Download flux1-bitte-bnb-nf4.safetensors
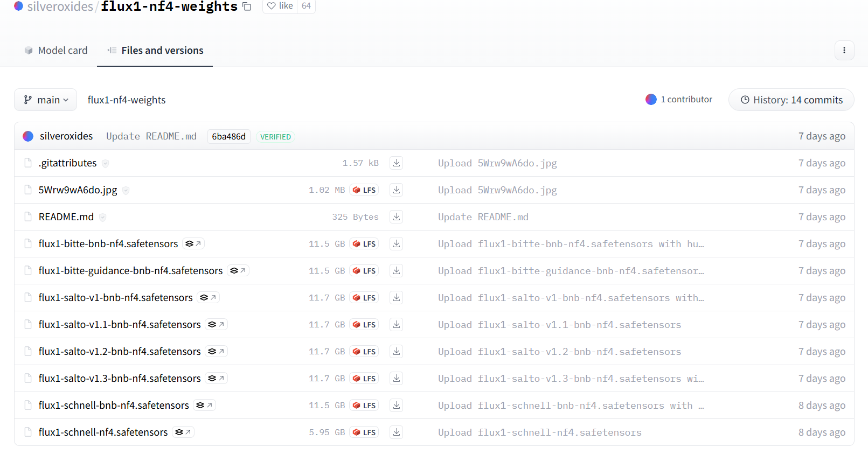This screenshot has width=868, height=468. coord(397,244)
